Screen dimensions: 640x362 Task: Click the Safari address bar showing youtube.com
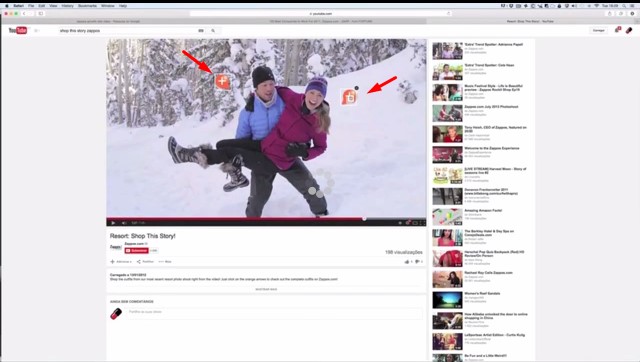coord(321,13)
